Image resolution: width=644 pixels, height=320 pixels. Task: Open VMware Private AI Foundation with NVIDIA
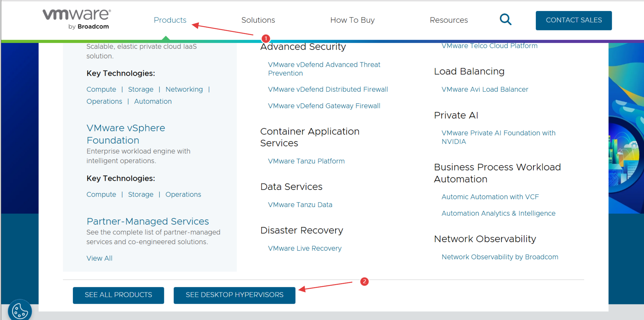click(x=498, y=137)
